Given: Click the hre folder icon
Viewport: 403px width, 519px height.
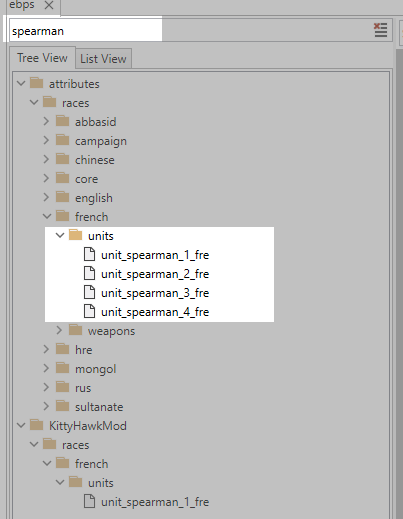Looking at the screenshot, I should coord(62,349).
